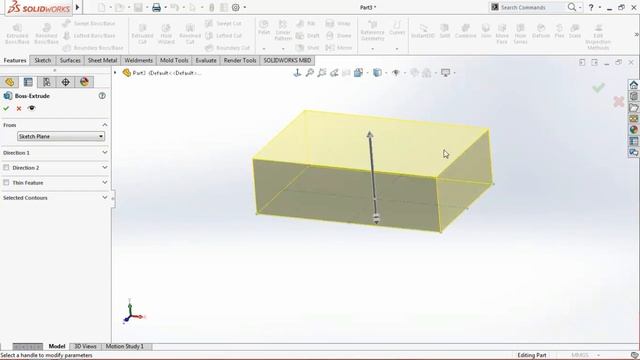Click the confirmation corner green checkmark
This screenshot has height=360, width=640.
tap(598, 88)
